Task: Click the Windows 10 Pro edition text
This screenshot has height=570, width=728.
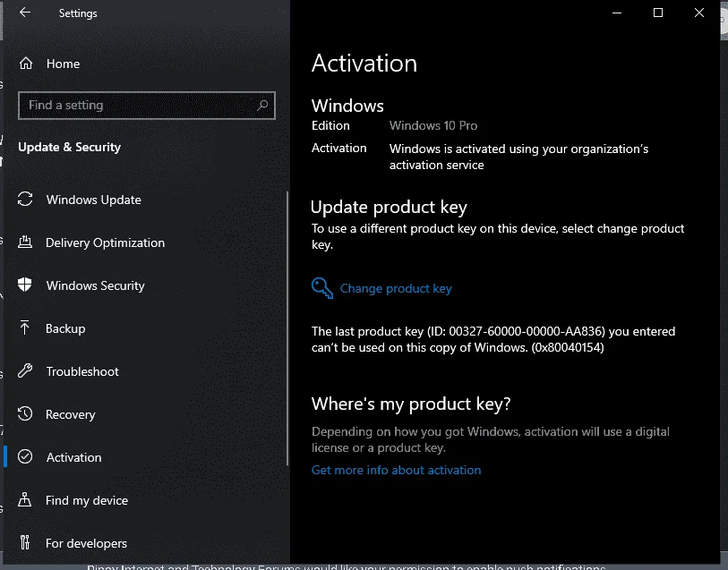Action: tap(433, 125)
